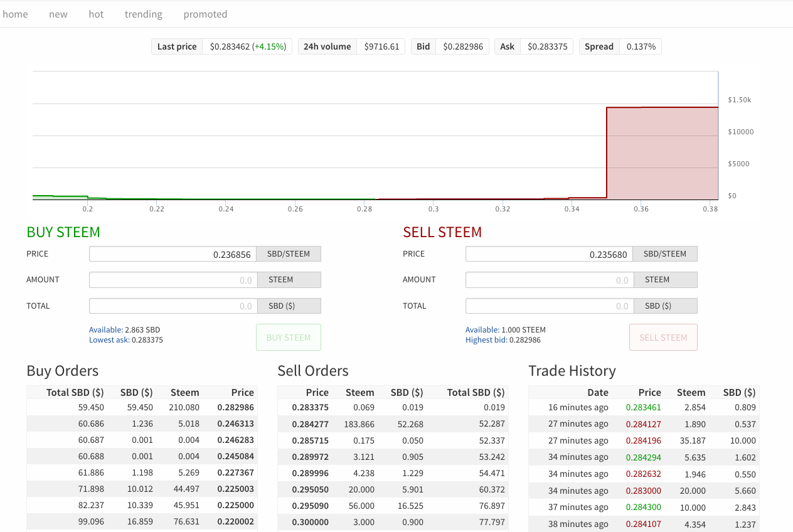Click trade history price 0.284127
793x532 pixels.
pos(644,423)
